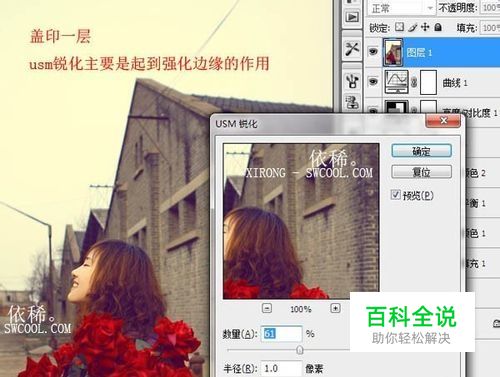Select the 曲线 1 curves adjustment thumbnail
Viewport: 500px width, 377px height.
click(396, 82)
